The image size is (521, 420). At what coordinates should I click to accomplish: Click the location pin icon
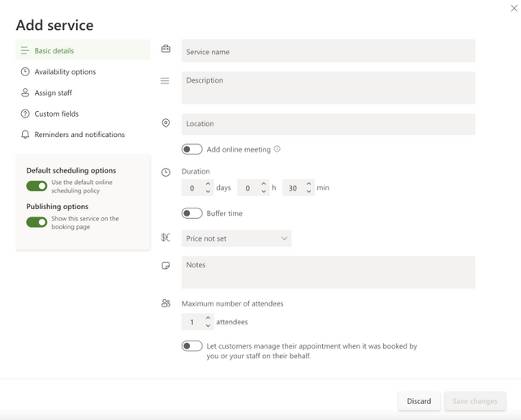coord(166,123)
